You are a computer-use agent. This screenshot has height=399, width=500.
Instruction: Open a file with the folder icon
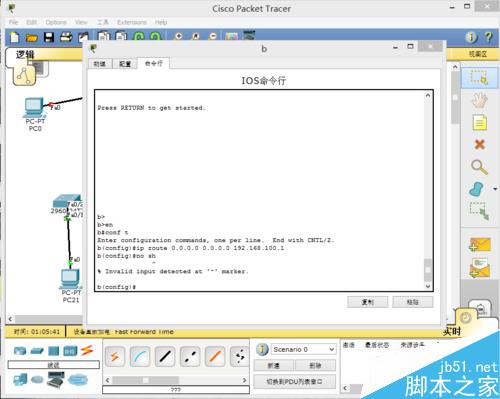tap(32, 38)
